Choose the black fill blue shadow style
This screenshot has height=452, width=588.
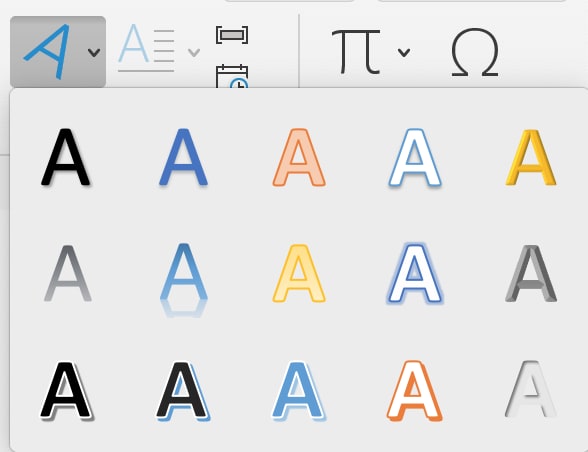point(183,391)
